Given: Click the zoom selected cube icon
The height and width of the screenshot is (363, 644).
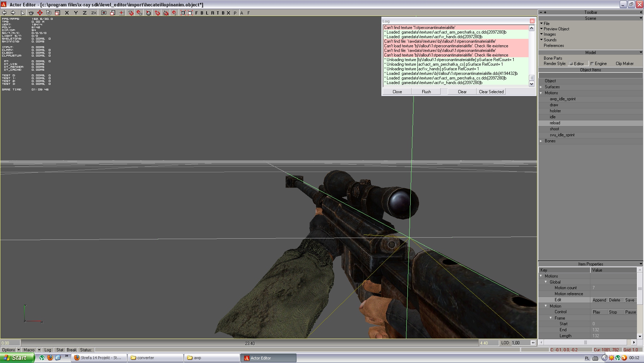Looking at the screenshot, I should pyautogui.click(x=190, y=13).
